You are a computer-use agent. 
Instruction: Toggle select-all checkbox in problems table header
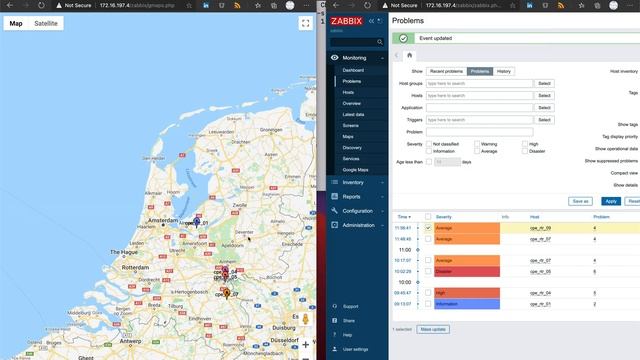pyautogui.click(x=428, y=217)
